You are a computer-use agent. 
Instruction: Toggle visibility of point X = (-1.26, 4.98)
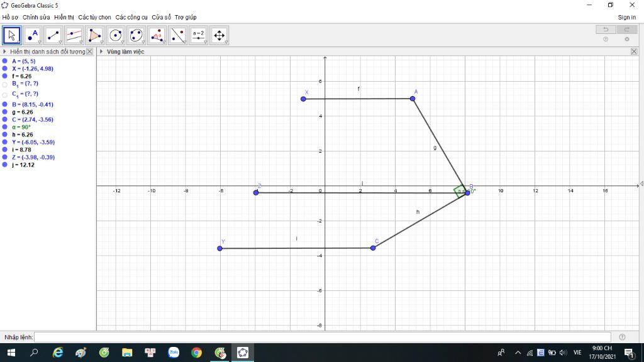pos(5,69)
